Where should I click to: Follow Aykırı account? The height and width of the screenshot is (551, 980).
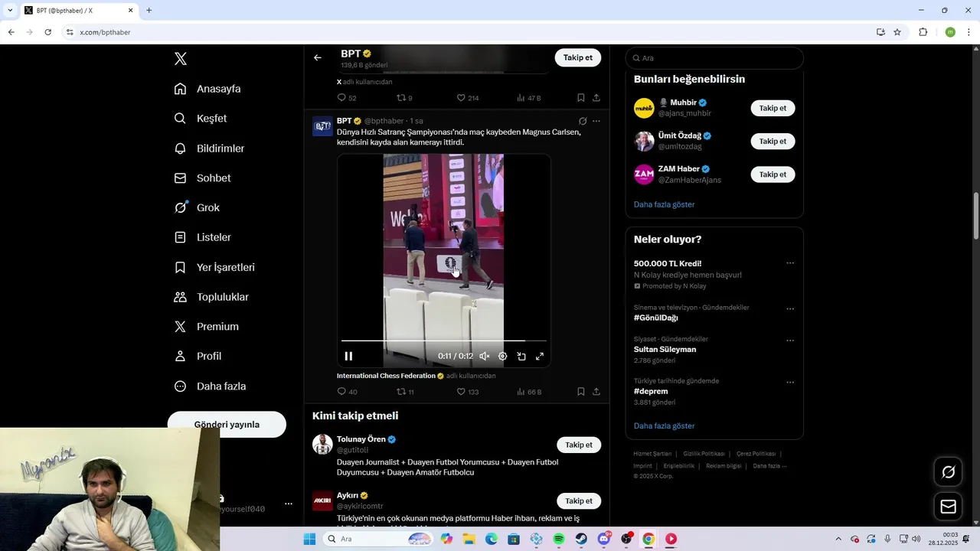click(579, 501)
